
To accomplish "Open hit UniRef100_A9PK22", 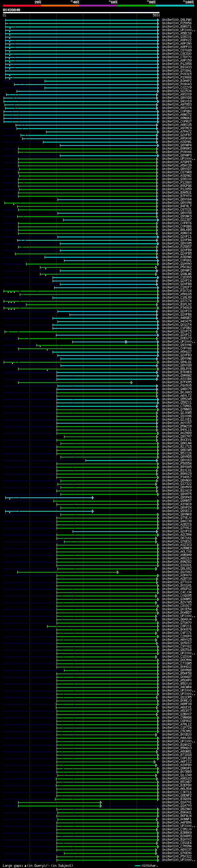I will coord(176,40).
